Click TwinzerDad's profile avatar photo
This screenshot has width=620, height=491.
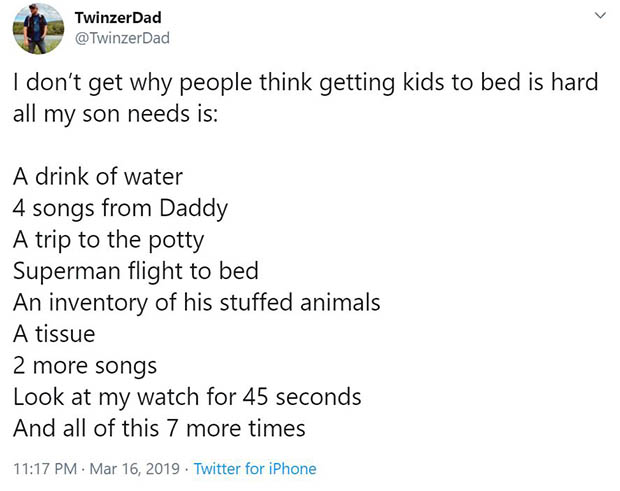tap(37, 29)
